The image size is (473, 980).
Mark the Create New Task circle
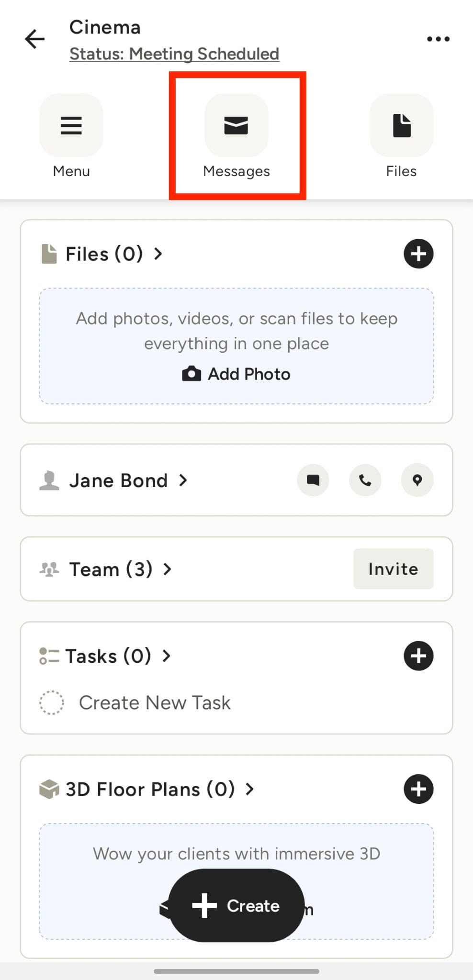52,702
